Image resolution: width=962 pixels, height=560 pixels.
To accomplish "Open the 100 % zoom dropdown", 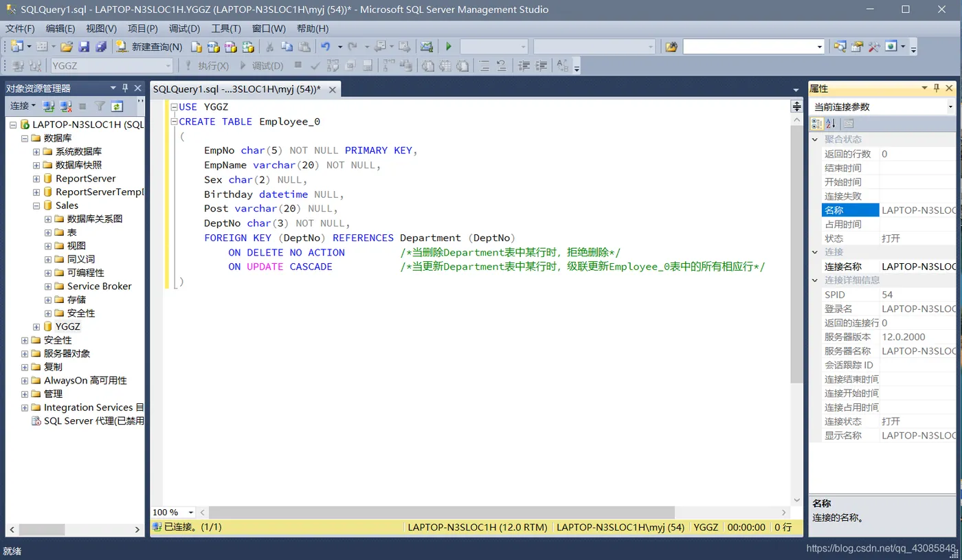I will click(x=191, y=513).
